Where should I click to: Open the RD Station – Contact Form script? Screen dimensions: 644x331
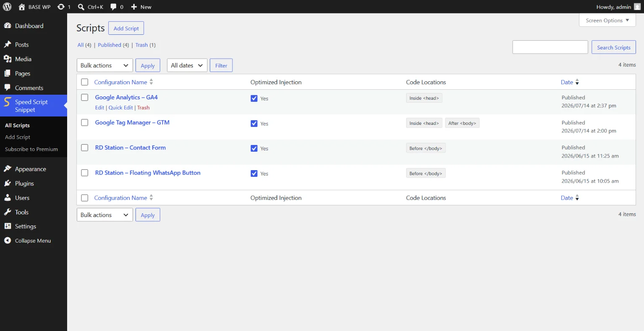pyautogui.click(x=130, y=147)
